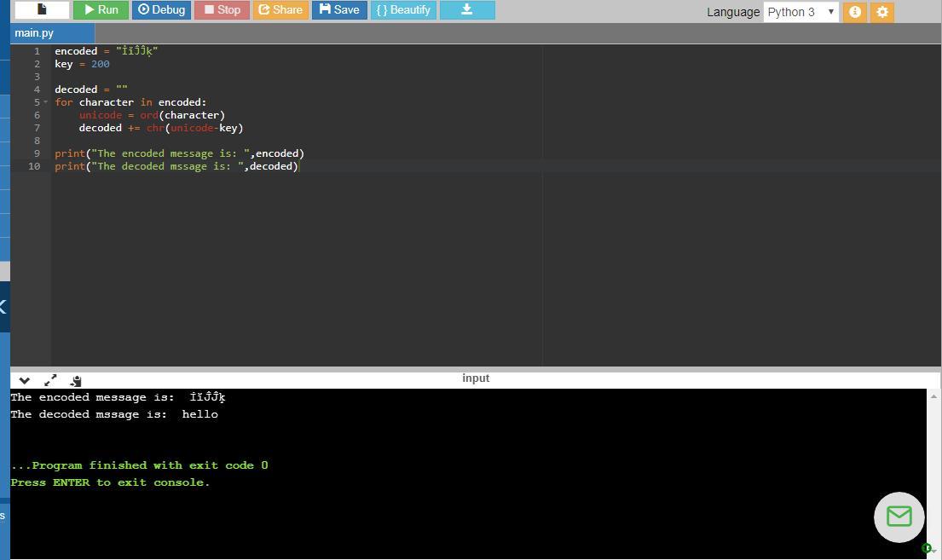Open the mail feedback button
The height and width of the screenshot is (560, 942).
click(899, 517)
